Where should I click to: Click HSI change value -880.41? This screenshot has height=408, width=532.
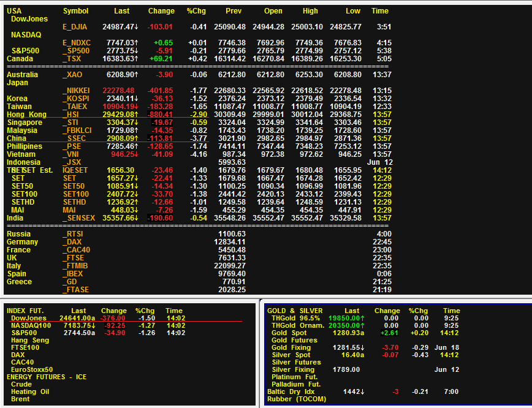click(x=160, y=115)
